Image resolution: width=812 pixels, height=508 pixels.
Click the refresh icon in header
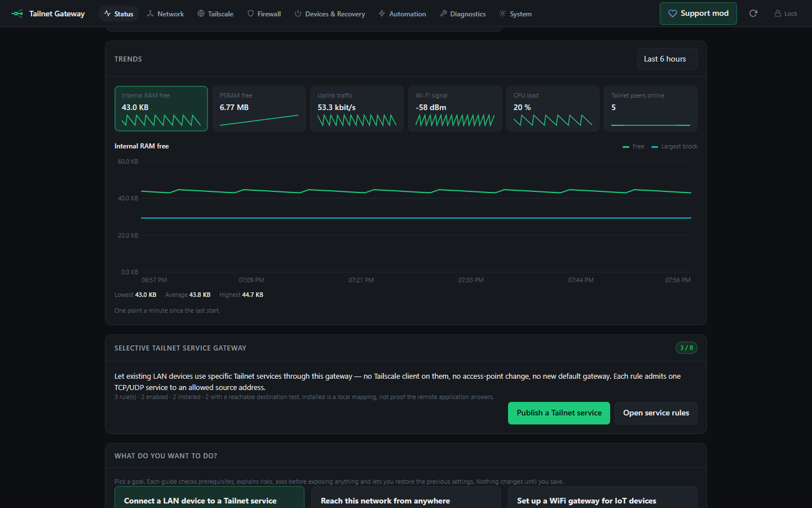pos(753,14)
